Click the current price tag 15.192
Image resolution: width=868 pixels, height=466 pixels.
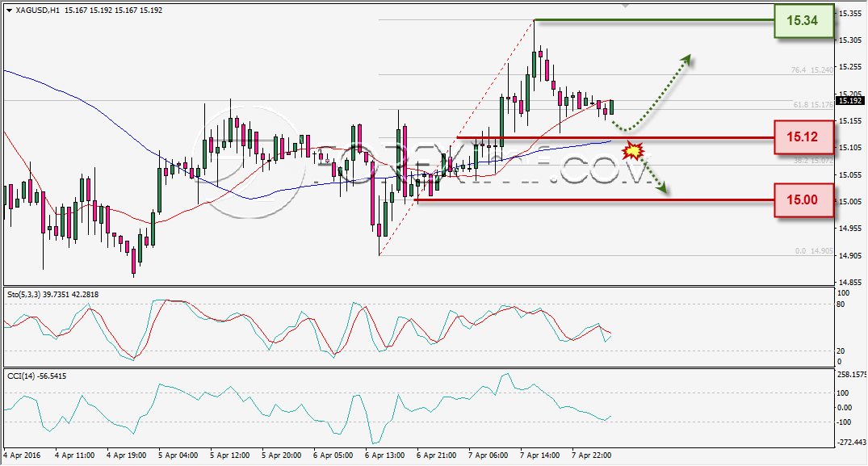(x=849, y=100)
